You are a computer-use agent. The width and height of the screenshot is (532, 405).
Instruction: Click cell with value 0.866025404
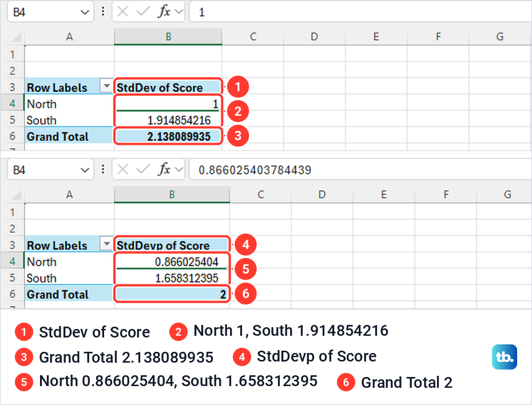(172, 261)
